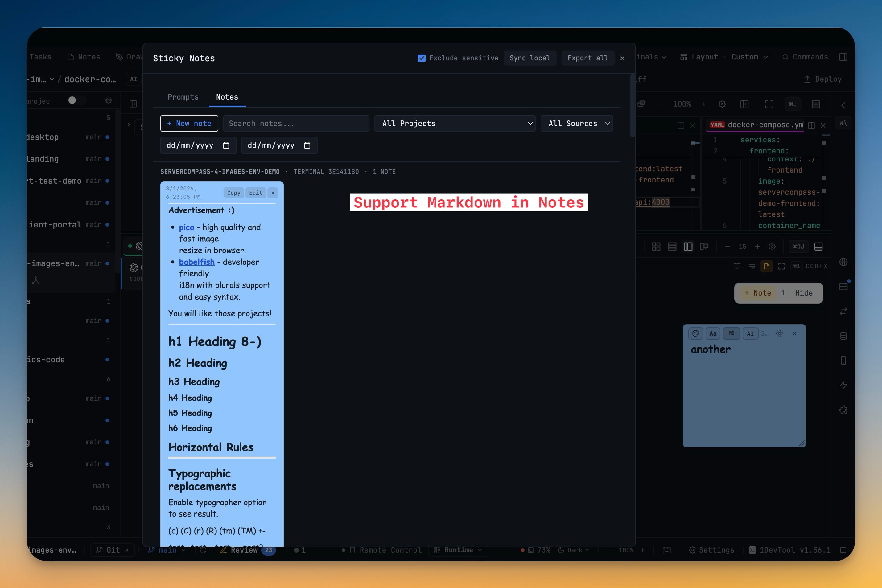Switch to the Prompts tab

pyautogui.click(x=183, y=97)
